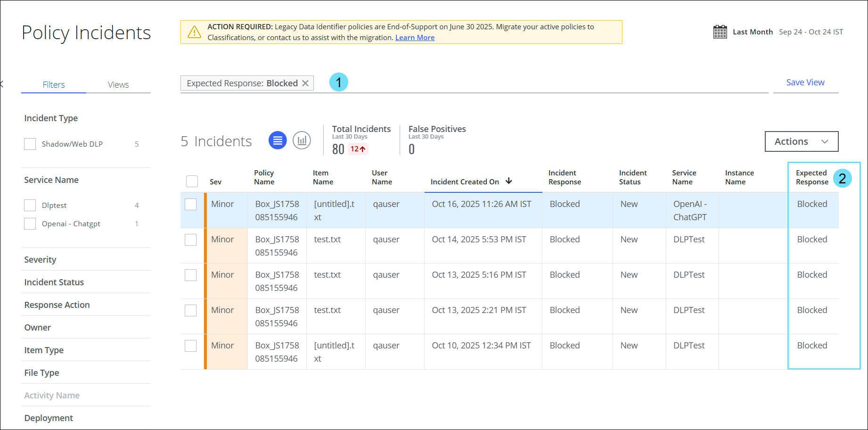This screenshot has height=430, width=868.
Task: Open the Filters tab
Action: (x=54, y=85)
